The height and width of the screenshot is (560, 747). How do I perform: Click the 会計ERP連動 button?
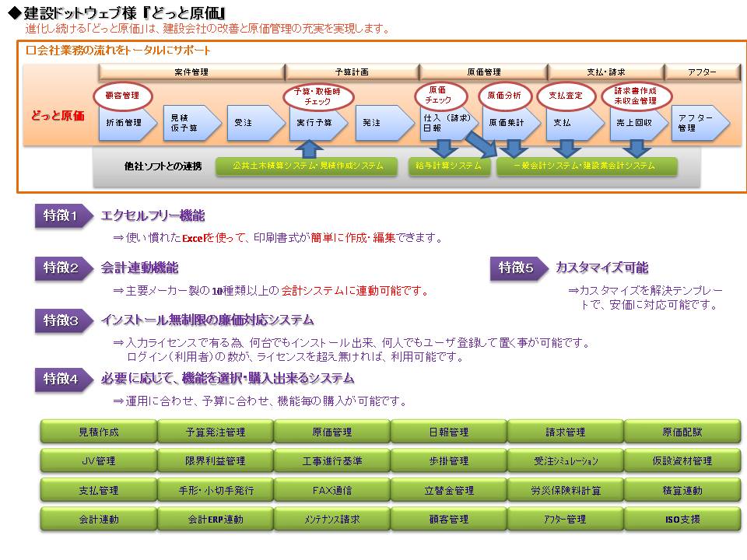(216, 519)
